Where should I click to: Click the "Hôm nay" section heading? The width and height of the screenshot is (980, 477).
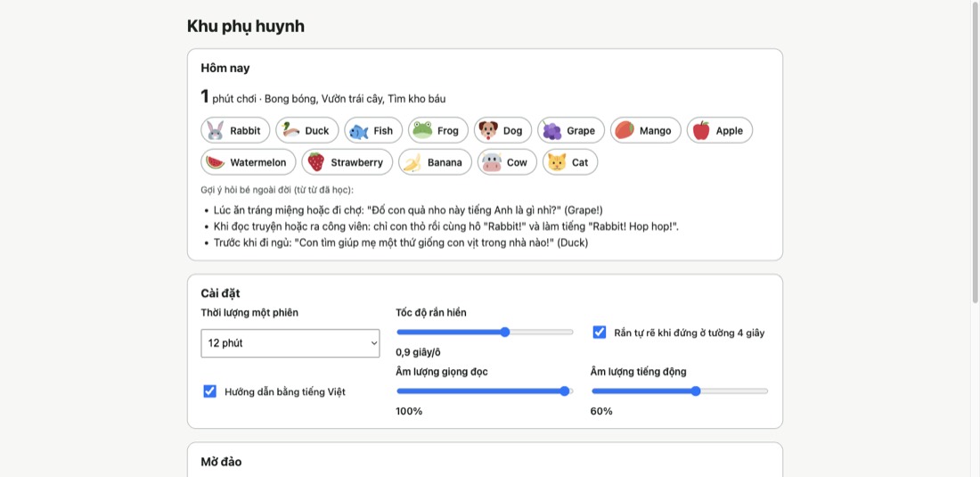(x=225, y=68)
